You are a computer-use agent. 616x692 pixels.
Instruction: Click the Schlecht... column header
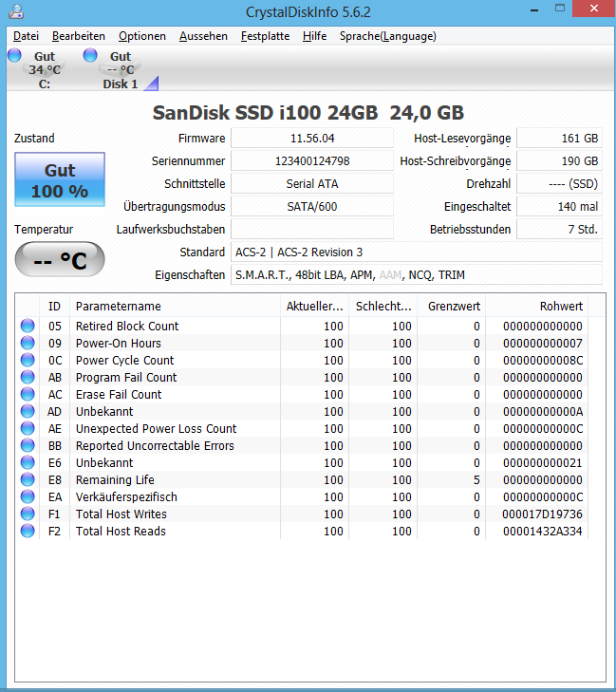pos(383,306)
